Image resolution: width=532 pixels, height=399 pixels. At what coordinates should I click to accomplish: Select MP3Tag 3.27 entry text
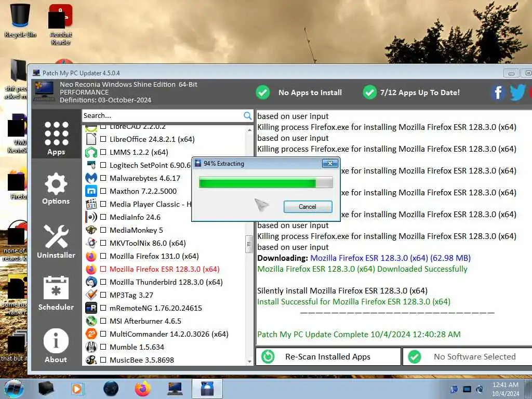[131, 295]
